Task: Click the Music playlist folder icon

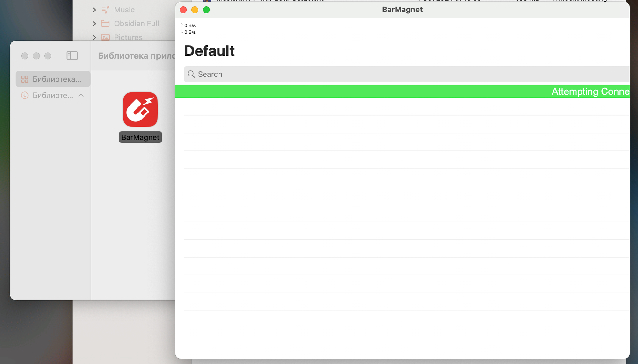Action: pos(105,10)
